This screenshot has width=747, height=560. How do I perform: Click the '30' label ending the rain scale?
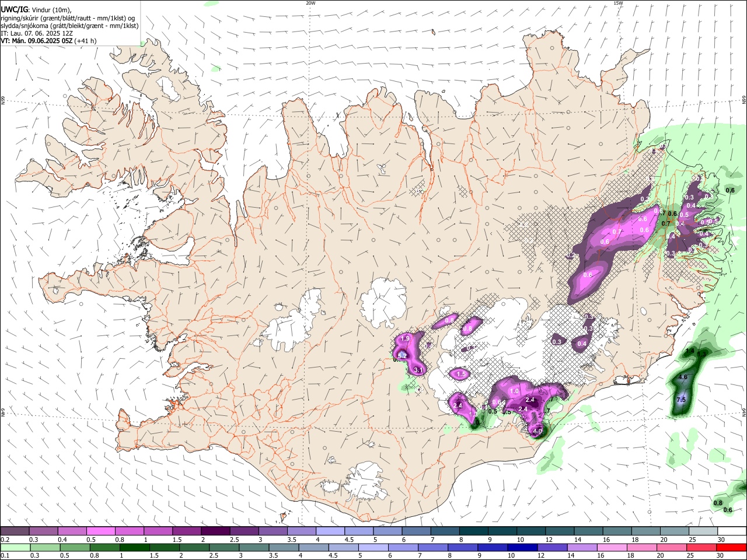(x=720, y=555)
